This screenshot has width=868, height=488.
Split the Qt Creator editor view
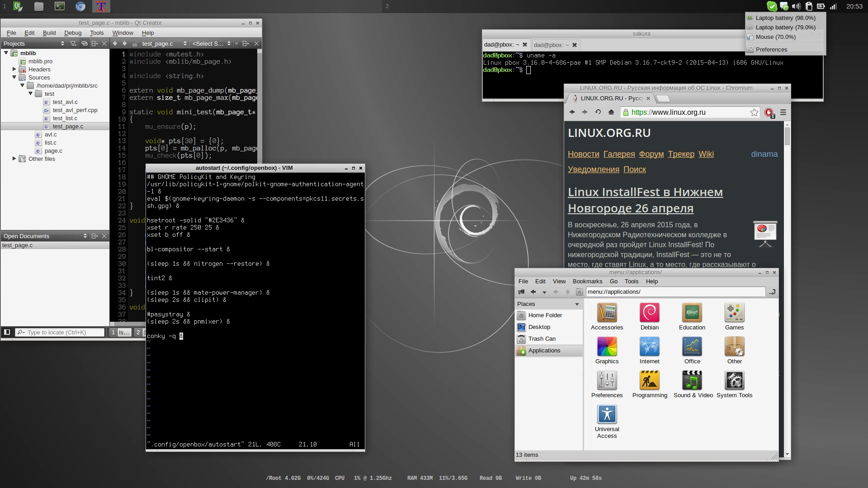[245, 43]
